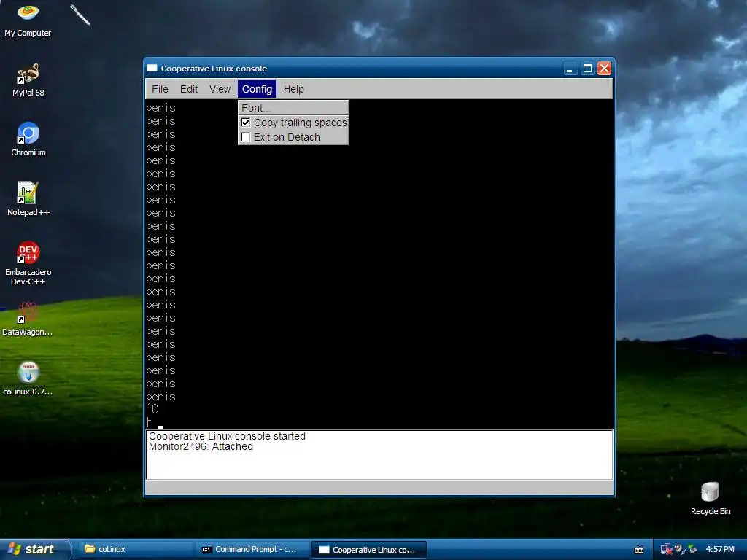747x560 pixels.
Task: Select the DataWagon desktop shortcut
Action: 28,319
